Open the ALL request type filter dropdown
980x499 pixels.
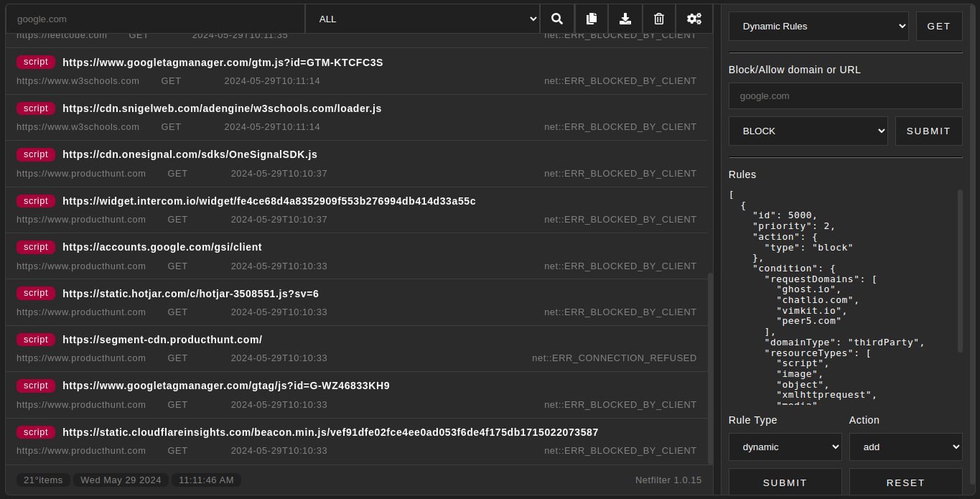(x=422, y=19)
